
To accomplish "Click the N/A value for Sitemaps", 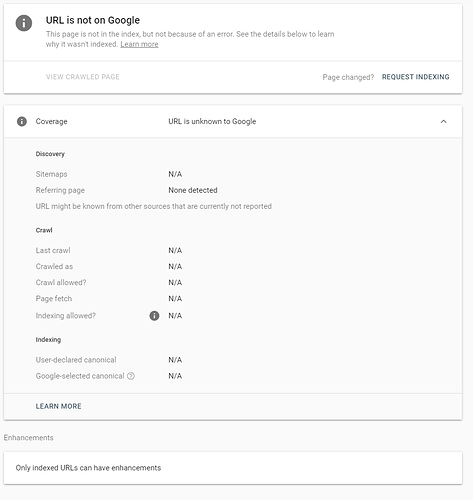I will pos(175,174).
